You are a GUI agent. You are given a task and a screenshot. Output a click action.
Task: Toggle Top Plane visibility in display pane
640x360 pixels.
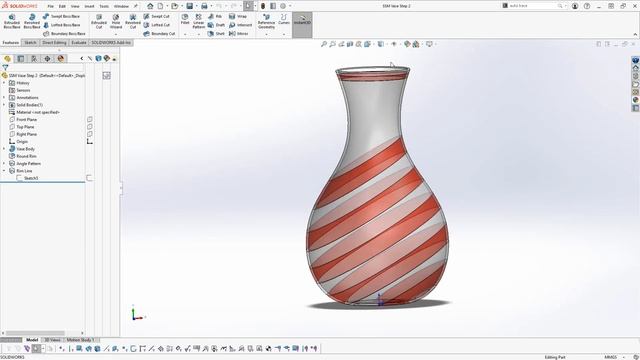click(x=89, y=127)
